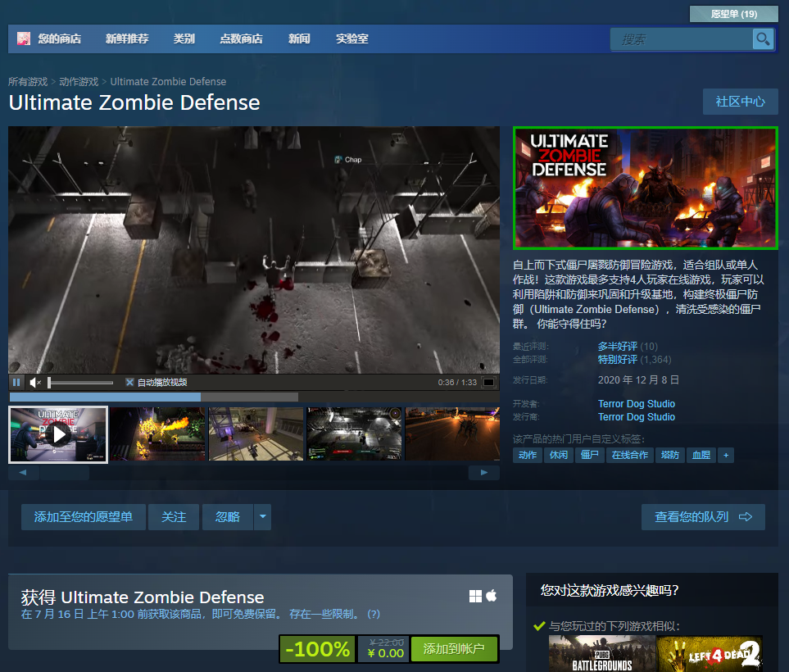Select the 僵尸 tag
The image size is (789, 672).
(x=590, y=455)
